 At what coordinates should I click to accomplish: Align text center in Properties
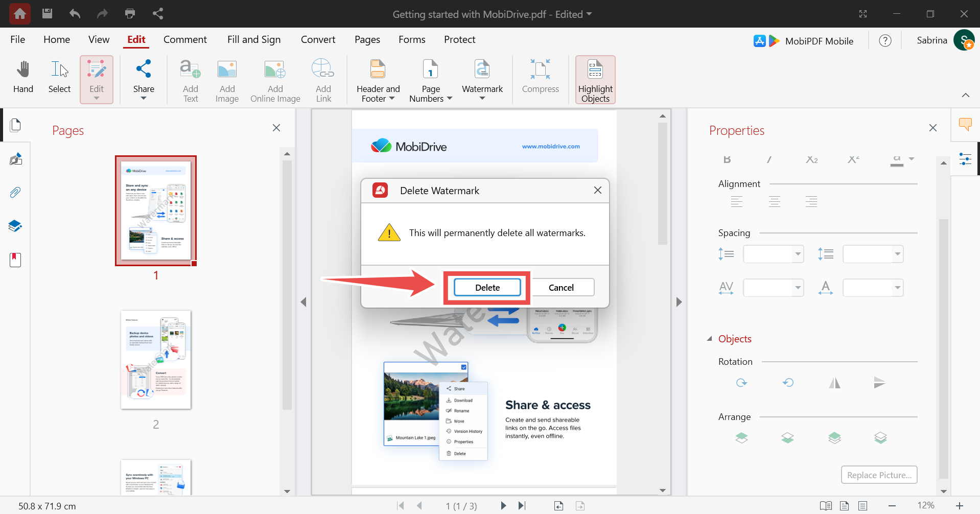point(774,201)
